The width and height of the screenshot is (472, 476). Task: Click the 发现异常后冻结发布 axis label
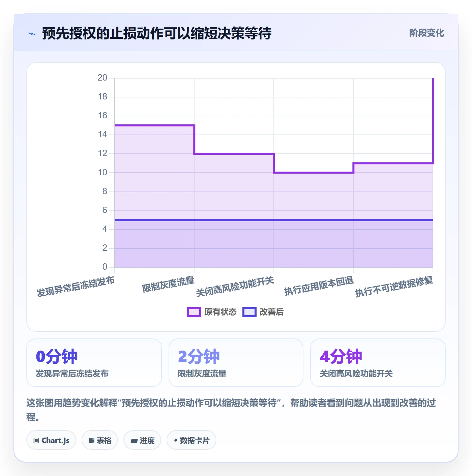tap(76, 287)
